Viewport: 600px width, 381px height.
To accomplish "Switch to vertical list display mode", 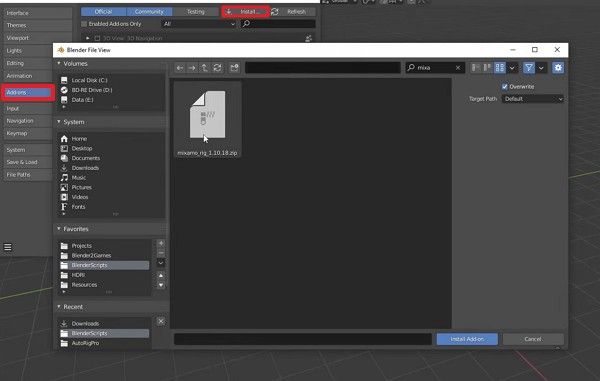I will [476, 68].
